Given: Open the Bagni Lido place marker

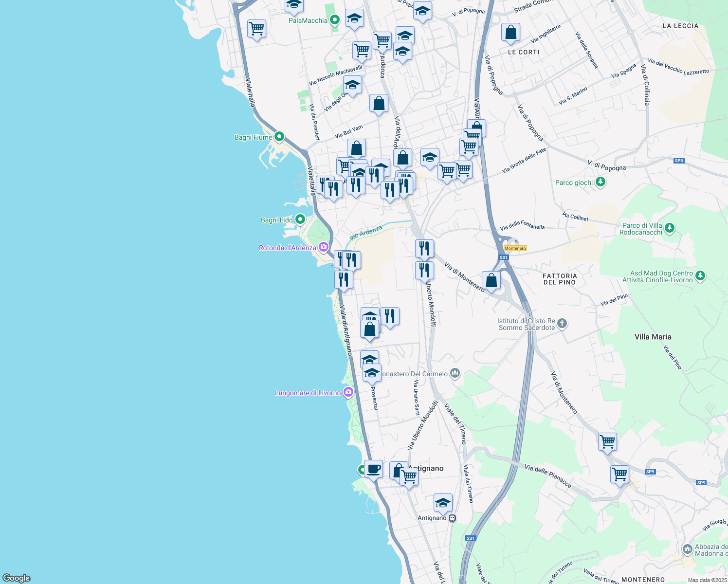Looking at the screenshot, I should point(300,219).
